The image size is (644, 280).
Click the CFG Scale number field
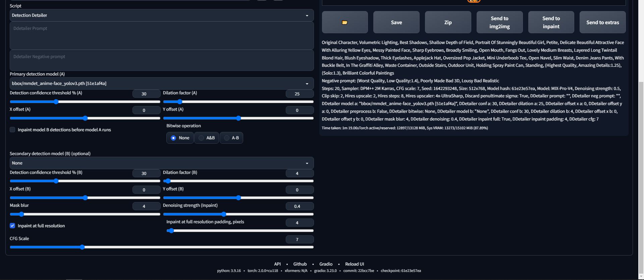pos(300,239)
